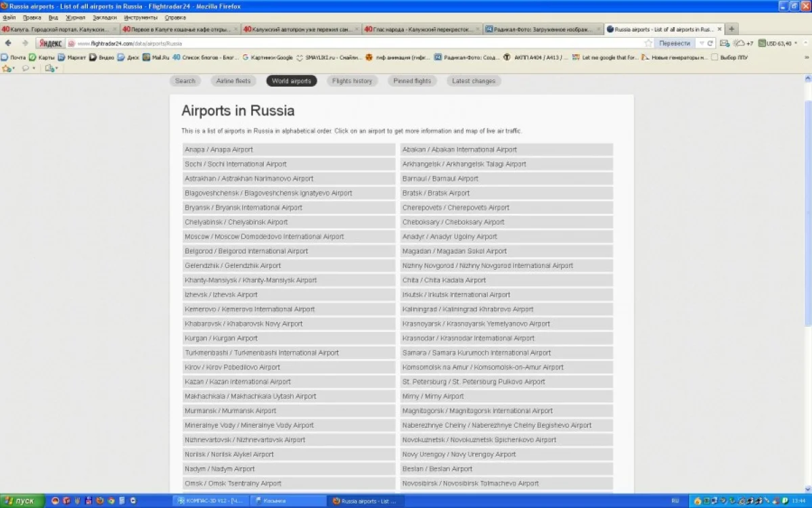The height and width of the screenshot is (508, 812).
Task: Select the Flights history tab
Action: tap(352, 81)
